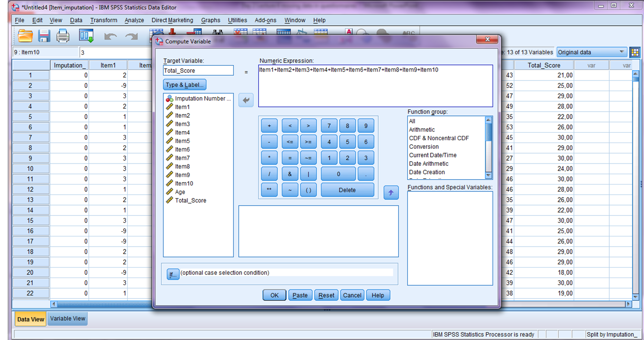Click the Save file floppy disk icon
This screenshot has height=340, width=644.
(x=44, y=36)
